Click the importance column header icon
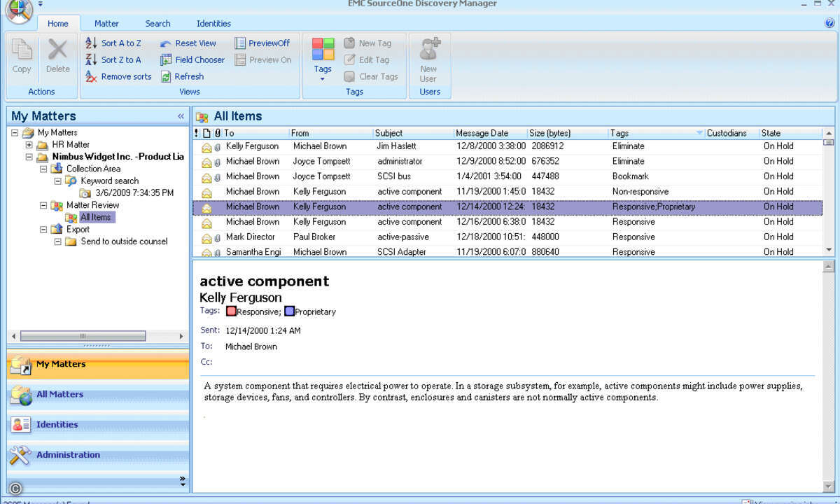The image size is (840, 504). click(x=197, y=133)
